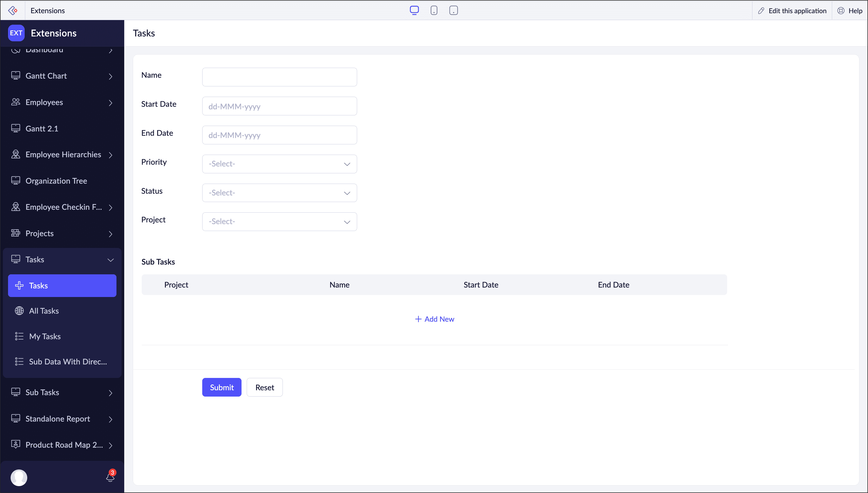Click the Gantt 2.1 monitor icon
Viewport: 868px width, 493px height.
coord(15,128)
